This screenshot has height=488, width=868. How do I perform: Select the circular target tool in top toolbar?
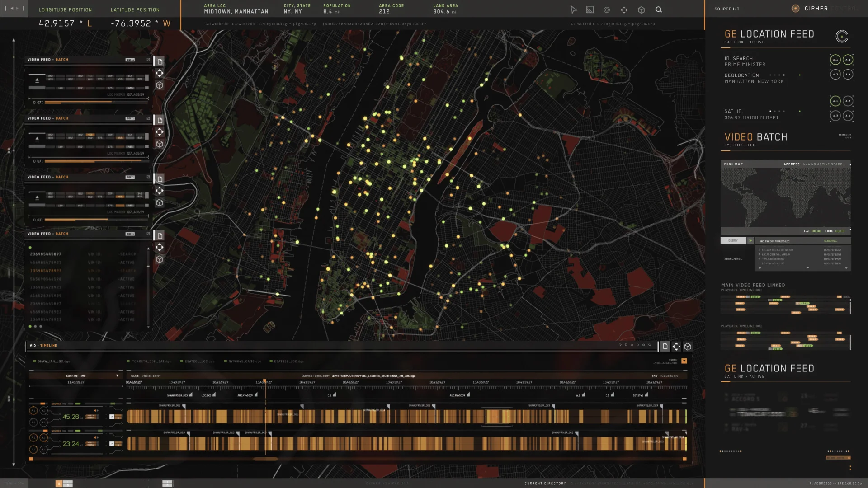click(607, 9)
